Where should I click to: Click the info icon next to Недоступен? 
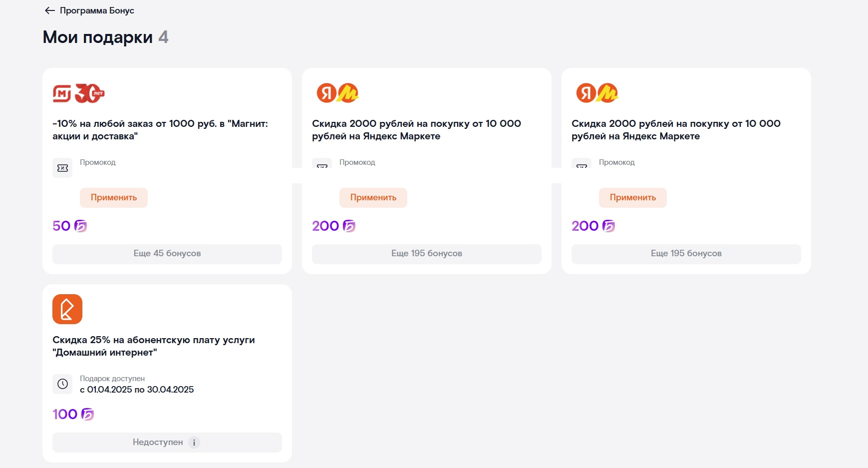click(x=194, y=443)
